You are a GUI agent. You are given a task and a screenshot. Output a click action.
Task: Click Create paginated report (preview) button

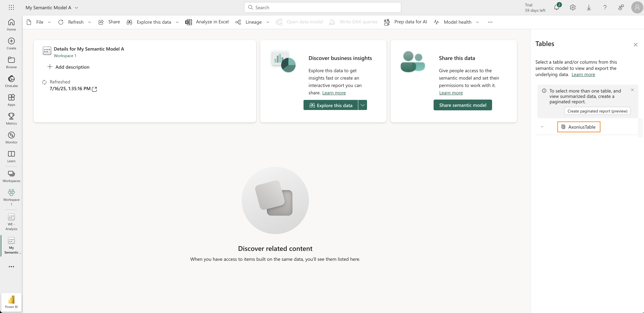pyautogui.click(x=597, y=111)
